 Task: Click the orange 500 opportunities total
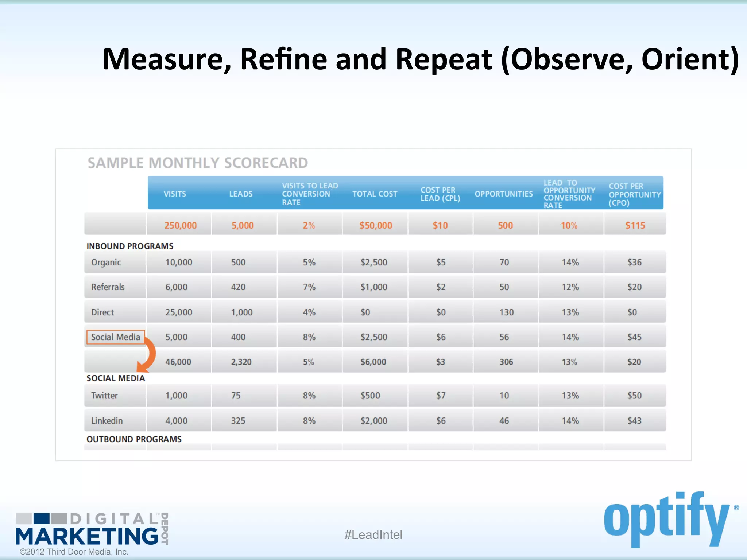click(x=506, y=225)
